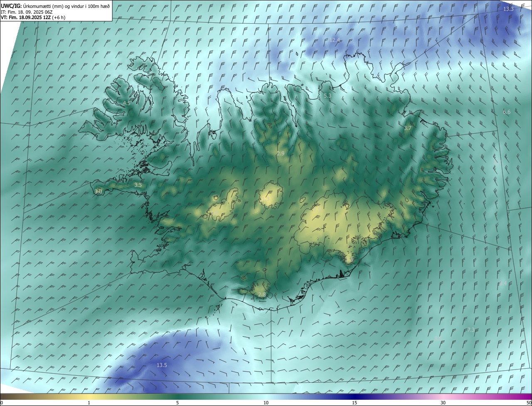Click the 13.5 value southwest of Iceland
Screen dimensions: 532x406
(162, 365)
